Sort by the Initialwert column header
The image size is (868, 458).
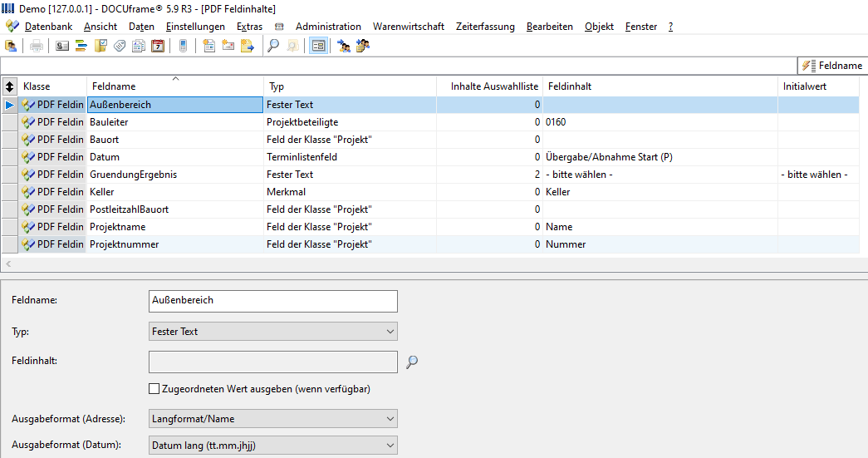point(819,86)
